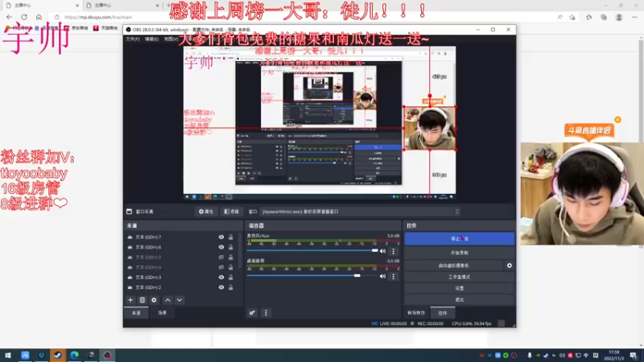The image size is (644, 362).
Task: Add a new source with the plus icon
Action: point(130,300)
